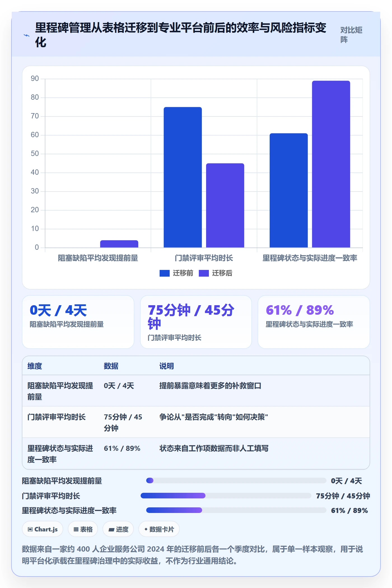Click the 迁移后 bar for 阻塞缺陷平均发现提前量
The height and width of the screenshot is (588, 392).
(x=119, y=244)
